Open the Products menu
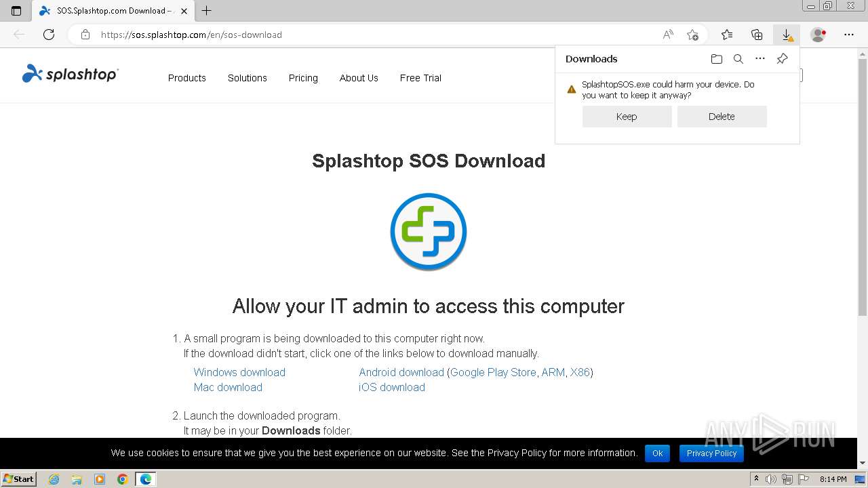 click(x=187, y=78)
